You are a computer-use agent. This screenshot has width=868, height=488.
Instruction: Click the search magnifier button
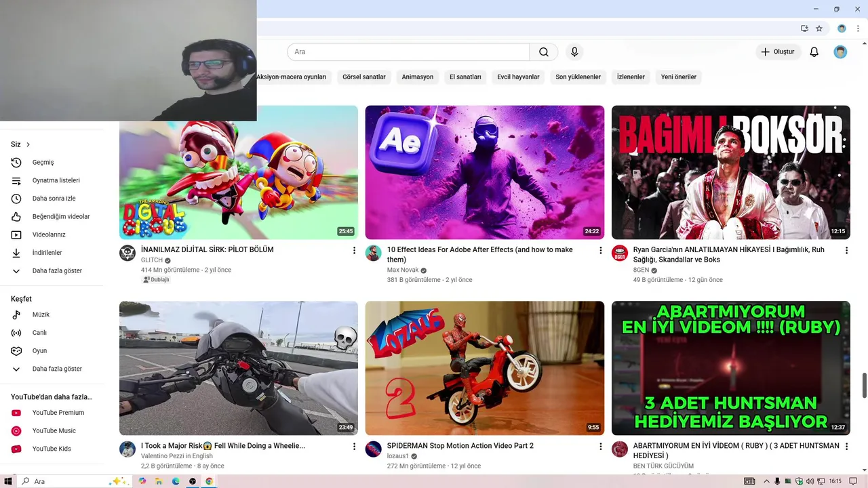pyautogui.click(x=544, y=52)
